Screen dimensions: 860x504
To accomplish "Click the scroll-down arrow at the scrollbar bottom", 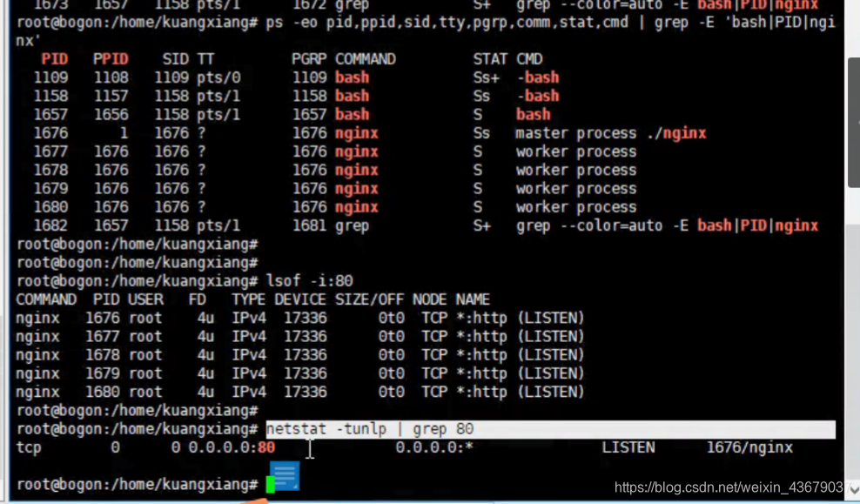I will 854,489.
